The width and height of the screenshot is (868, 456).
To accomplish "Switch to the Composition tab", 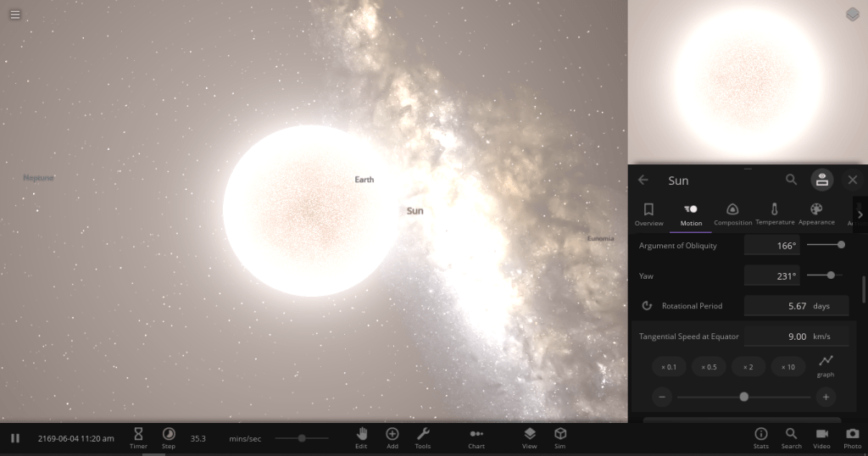I will [732, 214].
